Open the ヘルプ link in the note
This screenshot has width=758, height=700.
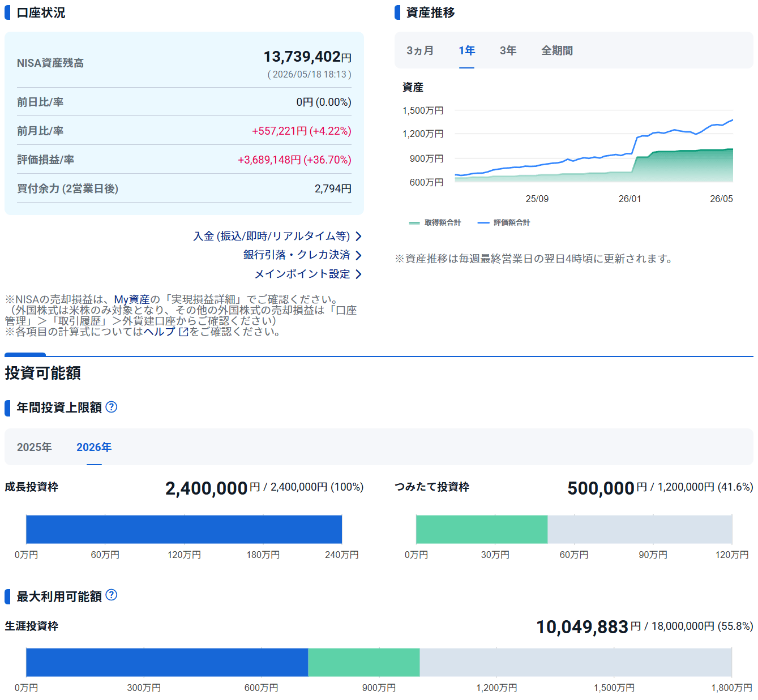(160, 332)
